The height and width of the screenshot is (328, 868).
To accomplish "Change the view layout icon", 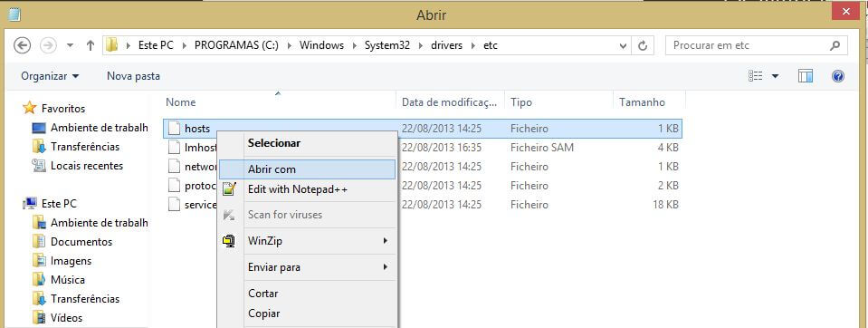I will (756, 76).
